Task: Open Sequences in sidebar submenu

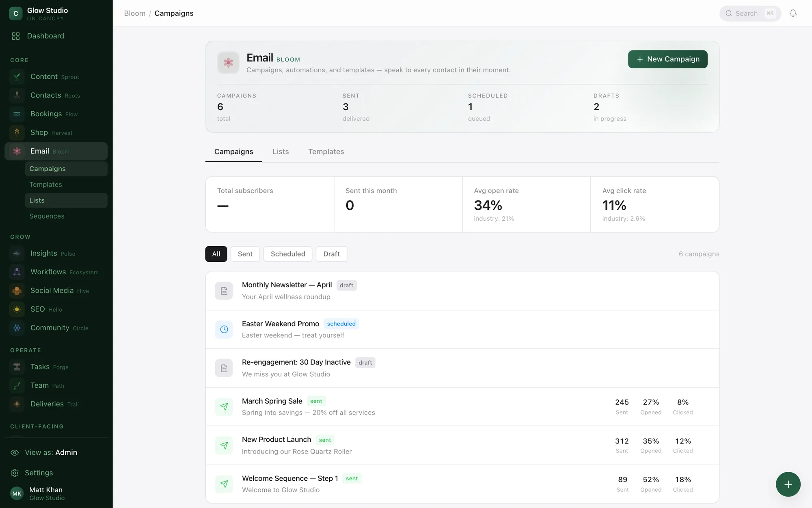Action: click(66, 216)
